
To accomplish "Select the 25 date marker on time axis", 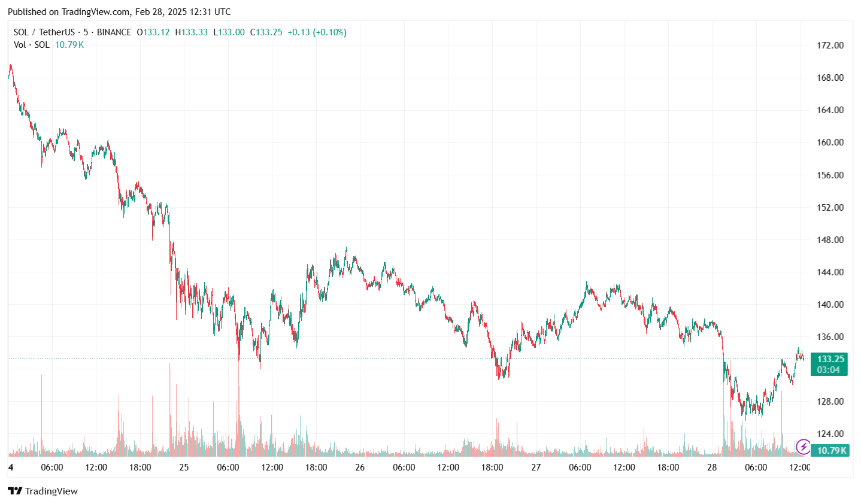I will point(184,467).
